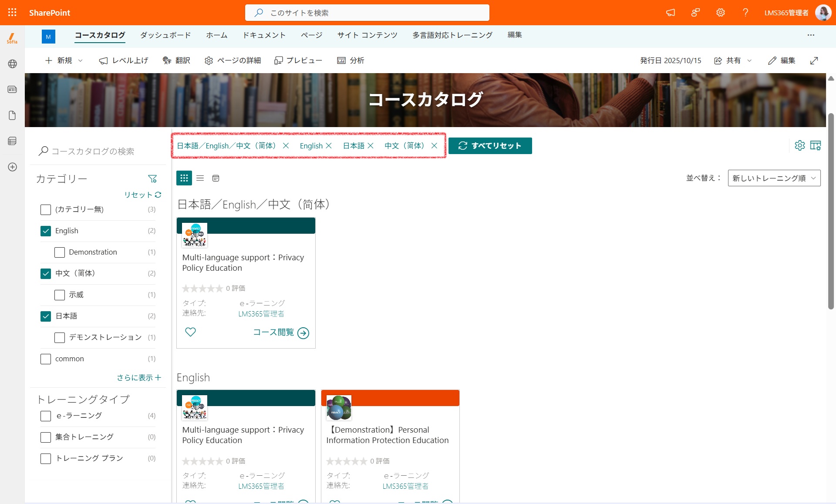This screenshot has height=504, width=836.
Task: Open the people connections icon in header
Action: [x=695, y=13]
